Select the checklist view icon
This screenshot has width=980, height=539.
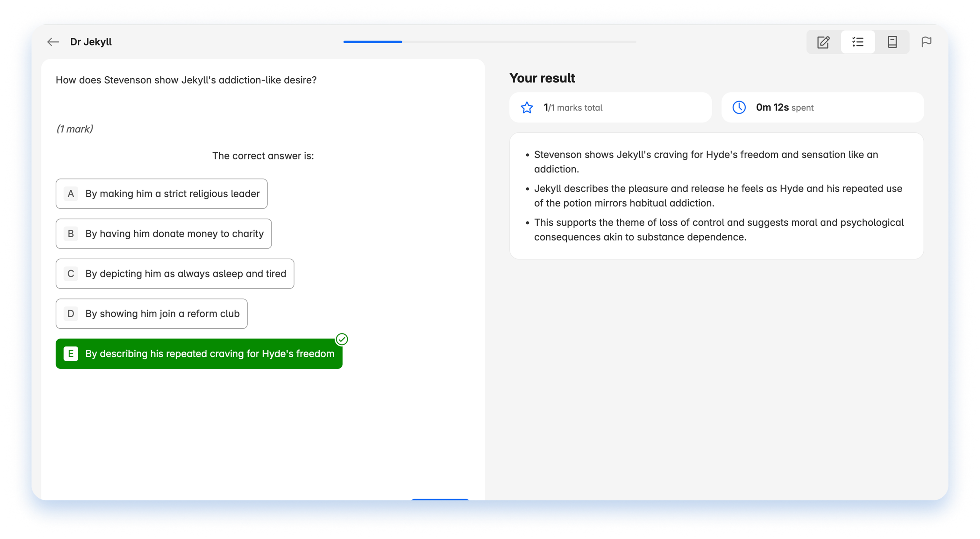point(858,42)
